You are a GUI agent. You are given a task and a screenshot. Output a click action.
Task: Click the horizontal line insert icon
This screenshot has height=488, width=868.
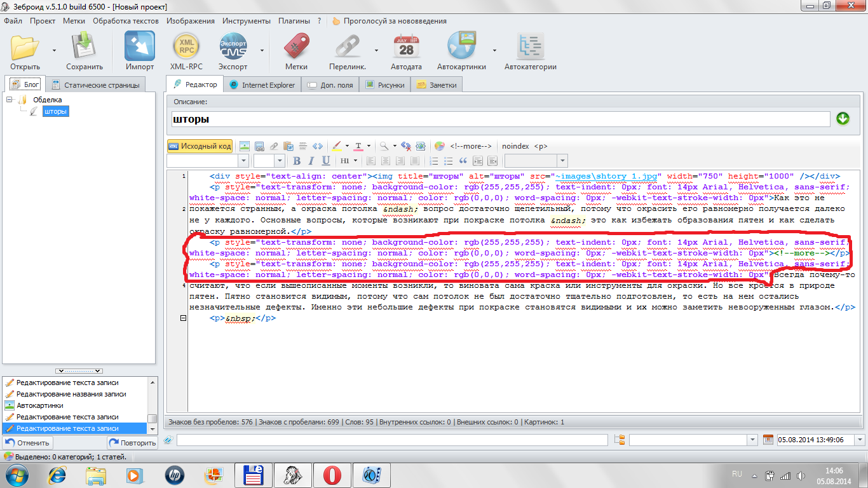coord(303,146)
